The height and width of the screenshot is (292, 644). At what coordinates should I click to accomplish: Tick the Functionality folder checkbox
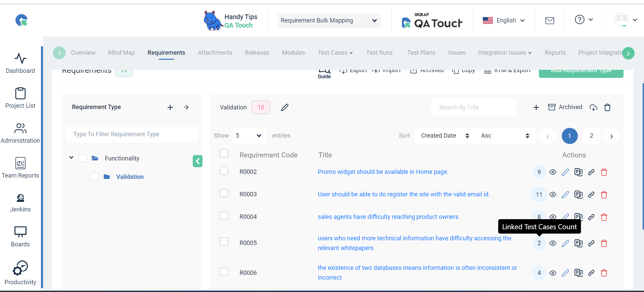pyautogui.click(x=83, y=158)
